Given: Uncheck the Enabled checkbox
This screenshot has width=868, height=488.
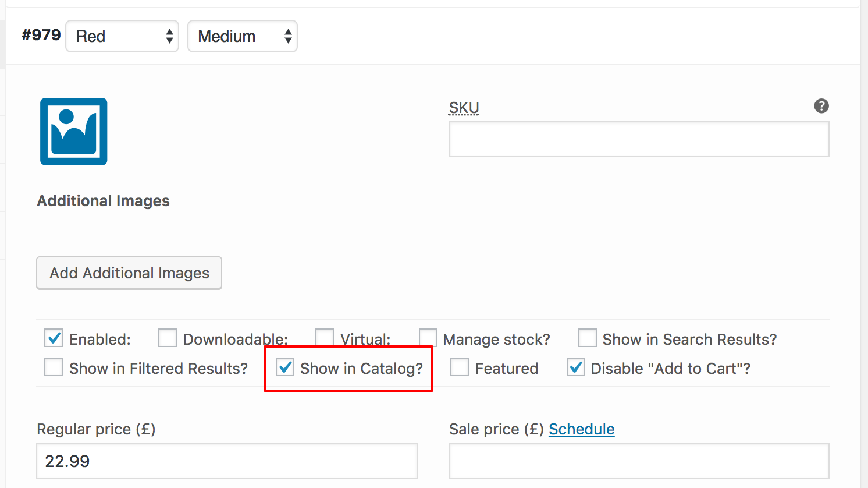Looking at the screenshot, I should point(53,338).
